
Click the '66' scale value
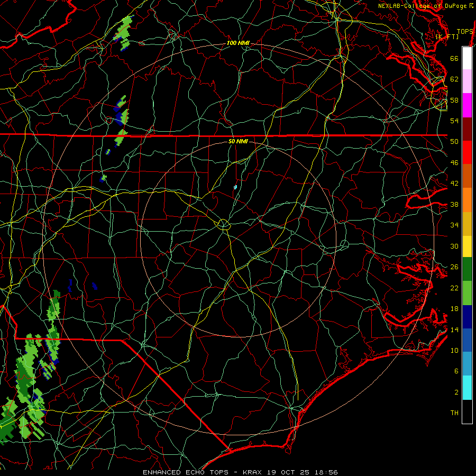point(454,58)
